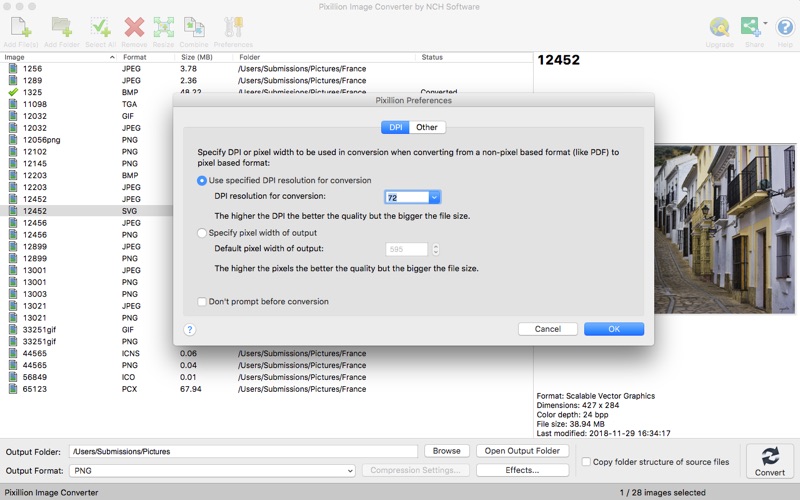800x500 pixels.
Task: Open the Help toolbar icon
Action: point(785,27)
